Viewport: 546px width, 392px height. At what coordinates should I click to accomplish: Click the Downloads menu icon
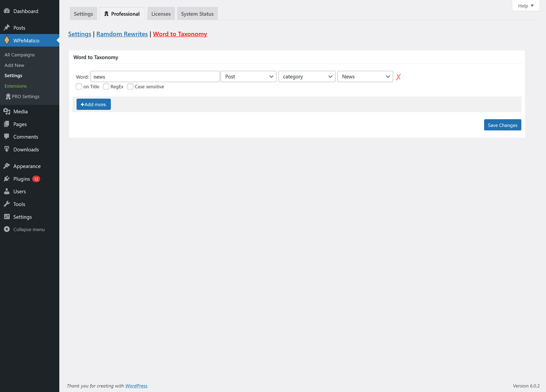(7, 149)
